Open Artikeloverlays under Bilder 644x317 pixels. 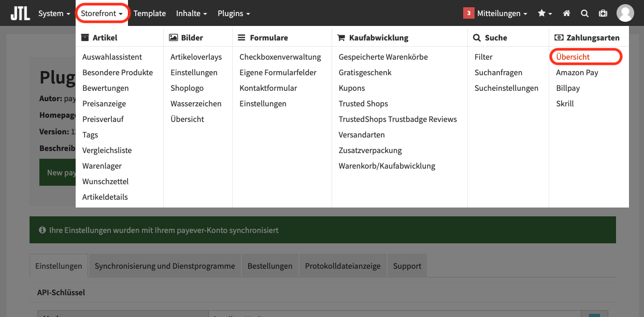coord(196,57)
